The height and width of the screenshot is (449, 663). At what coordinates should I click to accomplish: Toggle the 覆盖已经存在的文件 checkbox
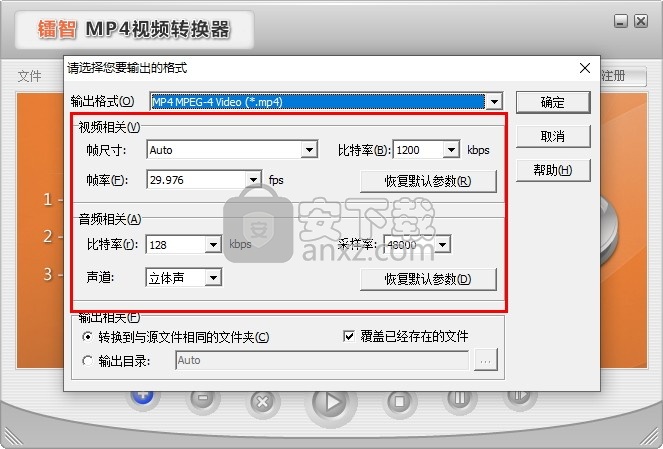click(x=406, y=337)
